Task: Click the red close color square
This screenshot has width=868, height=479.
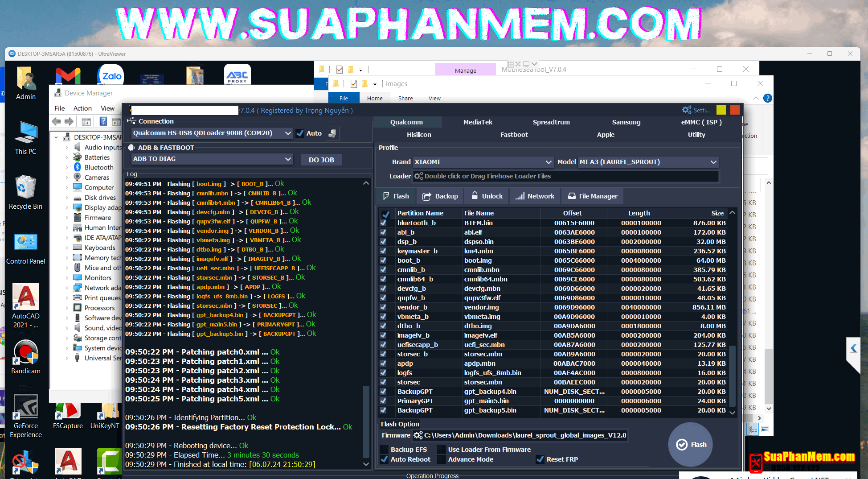Action: click(735, 110)
